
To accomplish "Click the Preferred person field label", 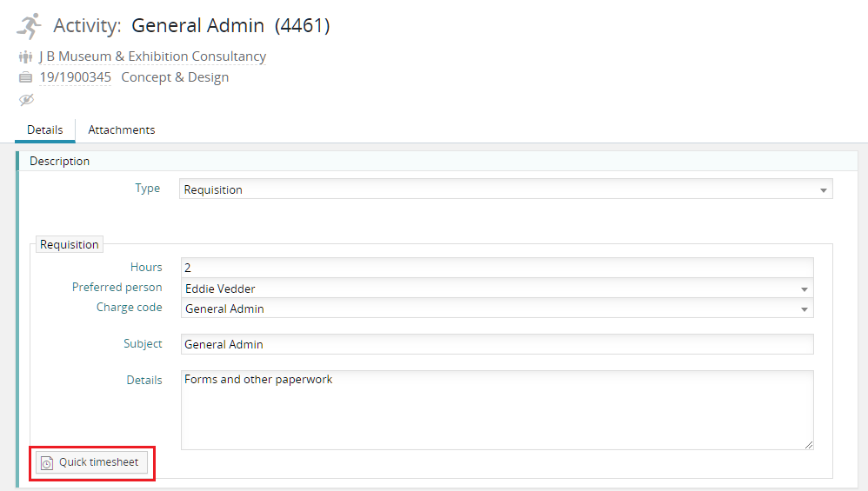I will [117, 288].
